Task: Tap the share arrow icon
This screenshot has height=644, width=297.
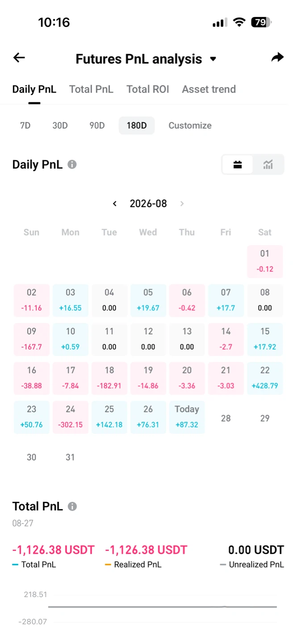Action: pos(277,58)
